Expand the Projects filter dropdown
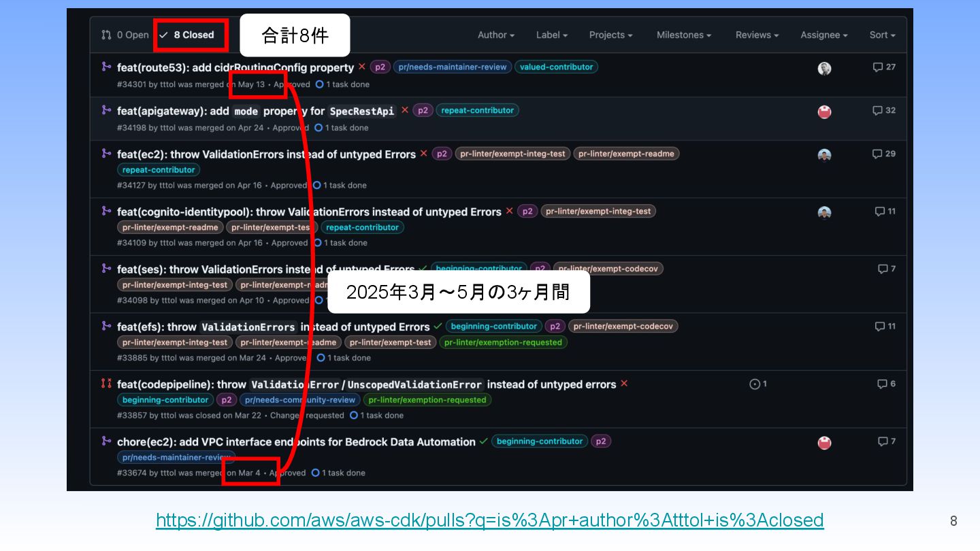The height and width of the screenshot is (551, 980). (x=610, y=35)
